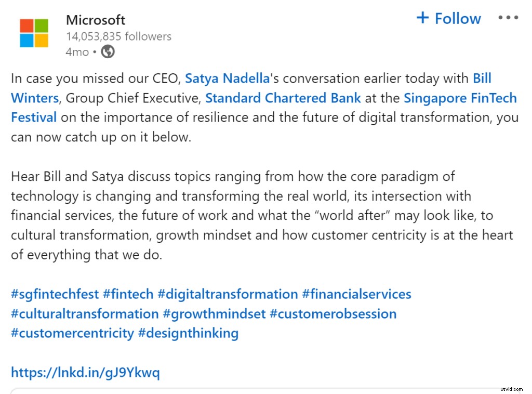Viewport: 532px width, 394px height.
Task: Click the + Follow button
Action: click(x=448, y=19)
